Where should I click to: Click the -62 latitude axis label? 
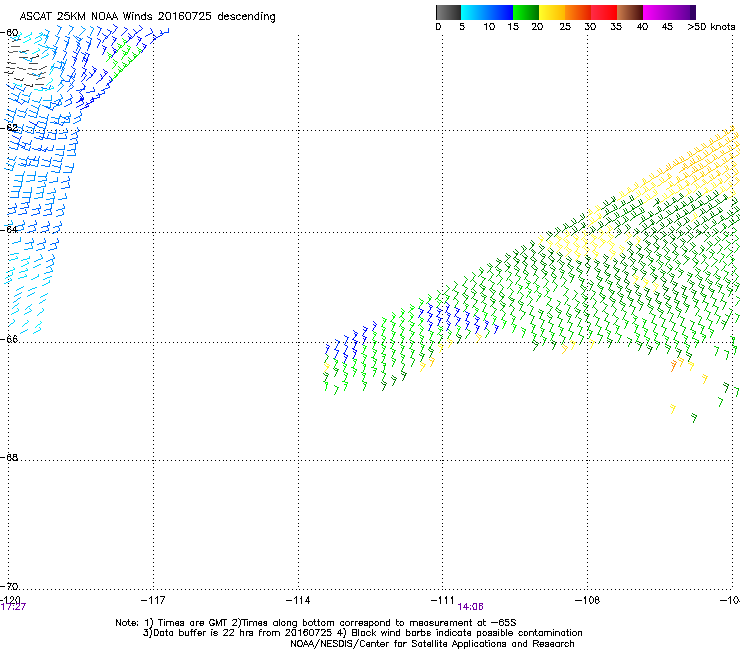(9, 128)
